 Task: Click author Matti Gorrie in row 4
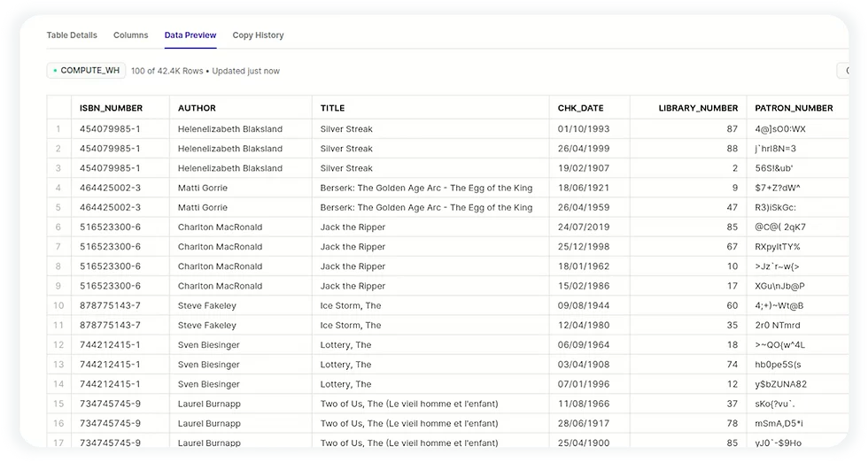pos(203,188)
